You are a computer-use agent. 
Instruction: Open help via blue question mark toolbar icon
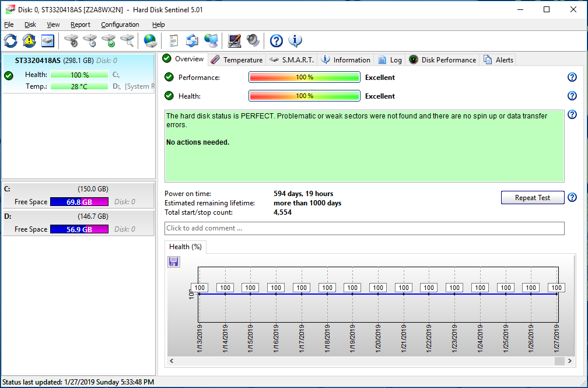(276, 41)
